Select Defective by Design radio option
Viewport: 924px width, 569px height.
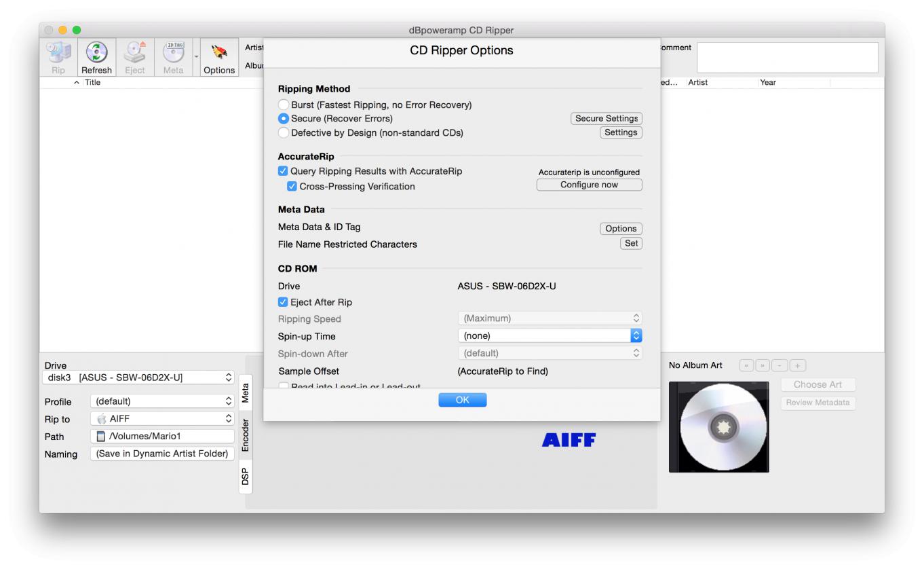284,133
